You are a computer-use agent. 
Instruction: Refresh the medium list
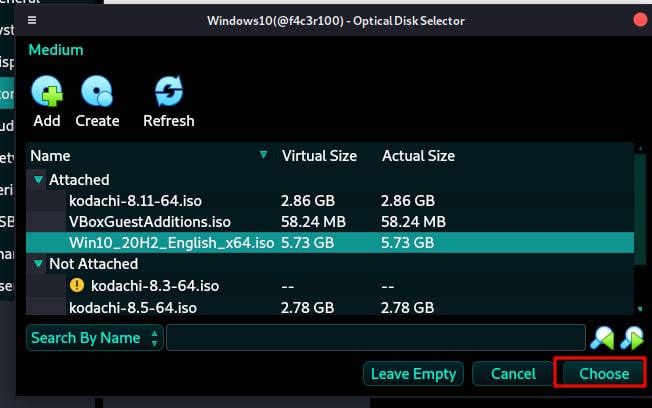click(168, 93)
